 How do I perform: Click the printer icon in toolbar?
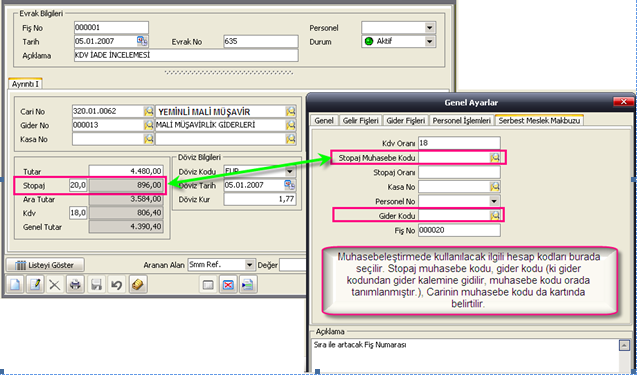point(75,284)
